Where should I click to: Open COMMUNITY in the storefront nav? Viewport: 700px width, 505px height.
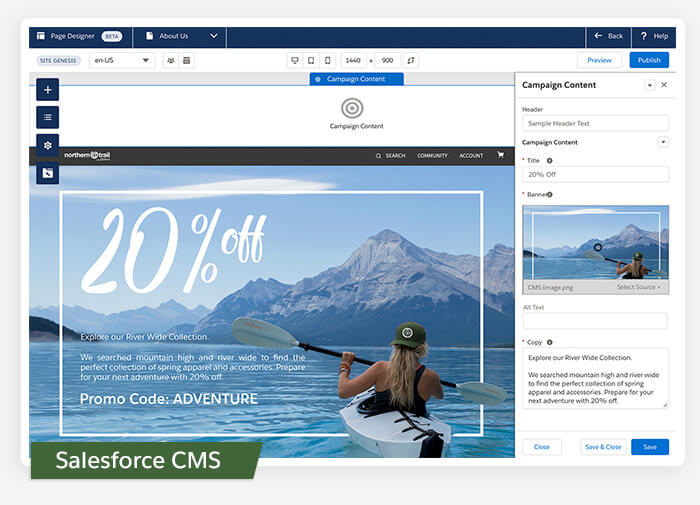pyautogui.click(x=432, y=156)
